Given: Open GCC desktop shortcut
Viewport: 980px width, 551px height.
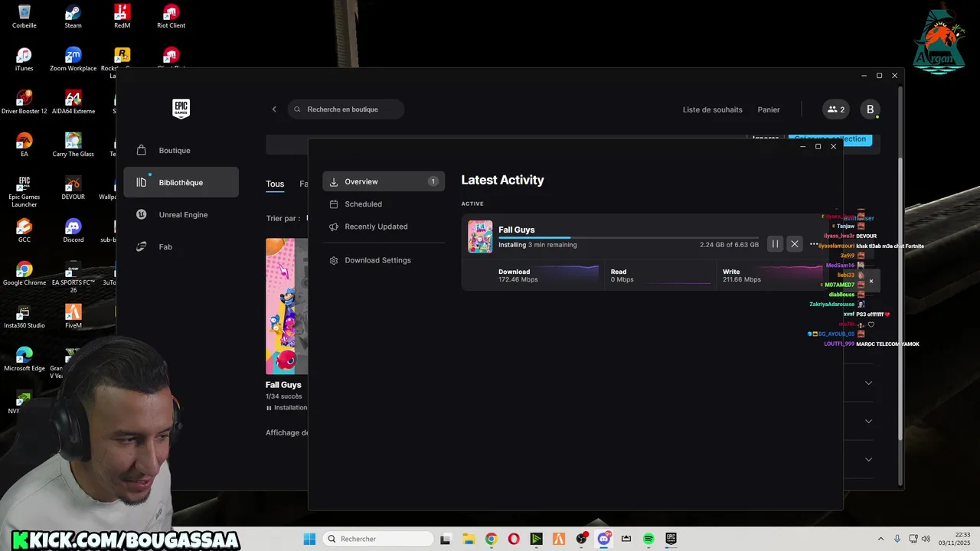Looking at the screenshot, I should pos(24,230).
